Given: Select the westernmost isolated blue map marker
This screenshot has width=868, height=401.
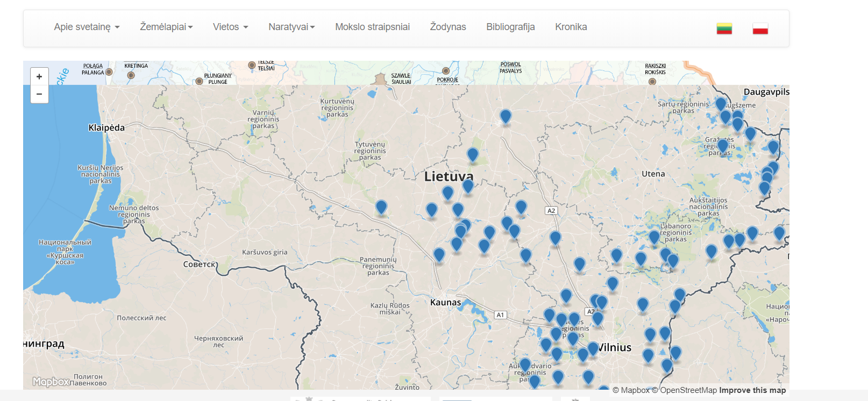Looking at the screenshot, I should [x=381, y=207].
